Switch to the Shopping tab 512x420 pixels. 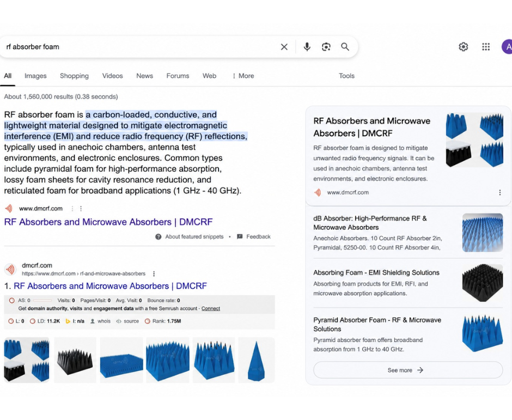74,76
